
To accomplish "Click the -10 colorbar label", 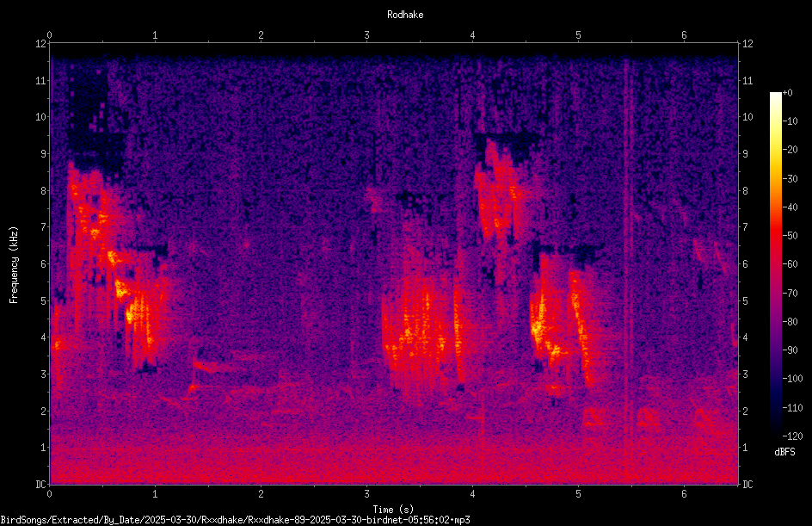I will tap(790, 121).
